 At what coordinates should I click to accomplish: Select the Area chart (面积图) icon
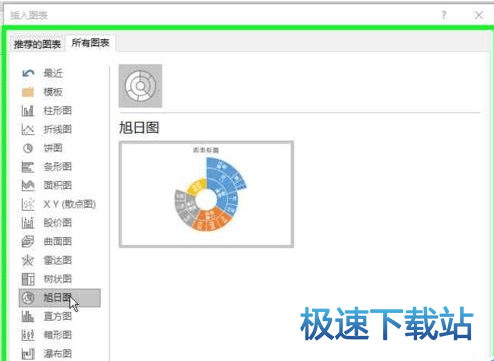28,185
